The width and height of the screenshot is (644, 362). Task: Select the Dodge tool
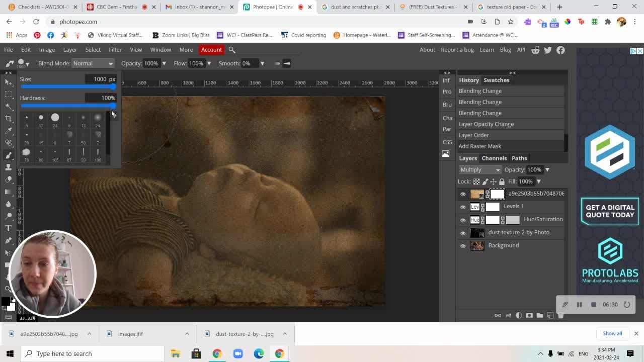click(x=8, y=216)
